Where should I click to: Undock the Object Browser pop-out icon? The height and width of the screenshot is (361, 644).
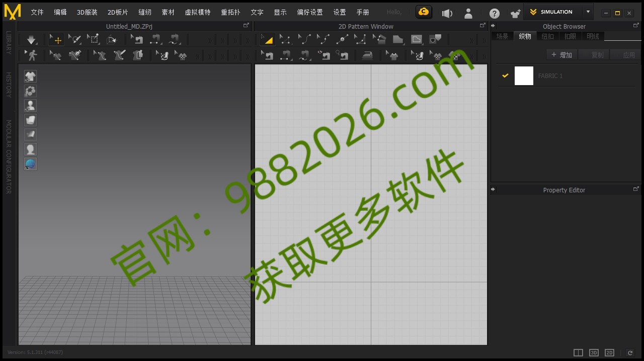636,26
